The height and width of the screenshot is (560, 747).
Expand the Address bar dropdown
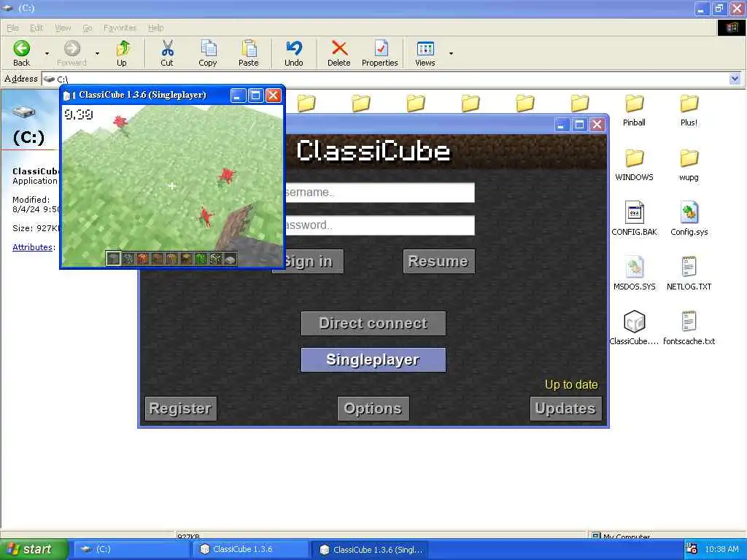pos(735,79)
